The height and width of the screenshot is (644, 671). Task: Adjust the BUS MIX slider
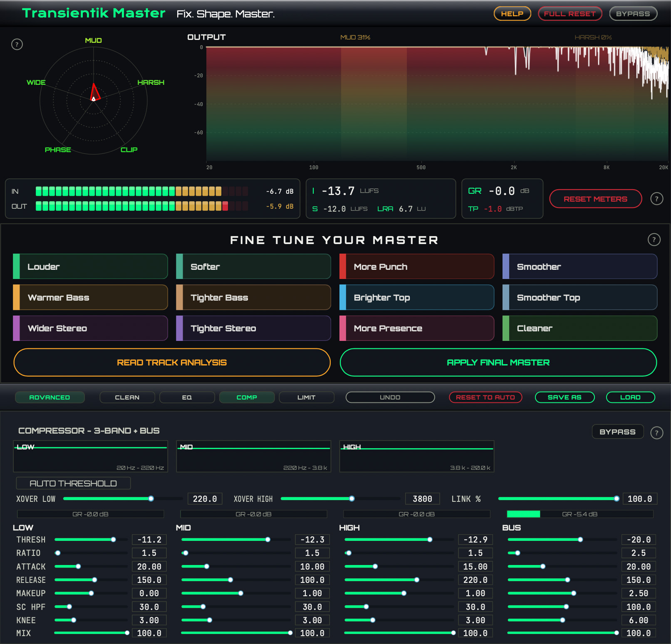tap(562, 633)
